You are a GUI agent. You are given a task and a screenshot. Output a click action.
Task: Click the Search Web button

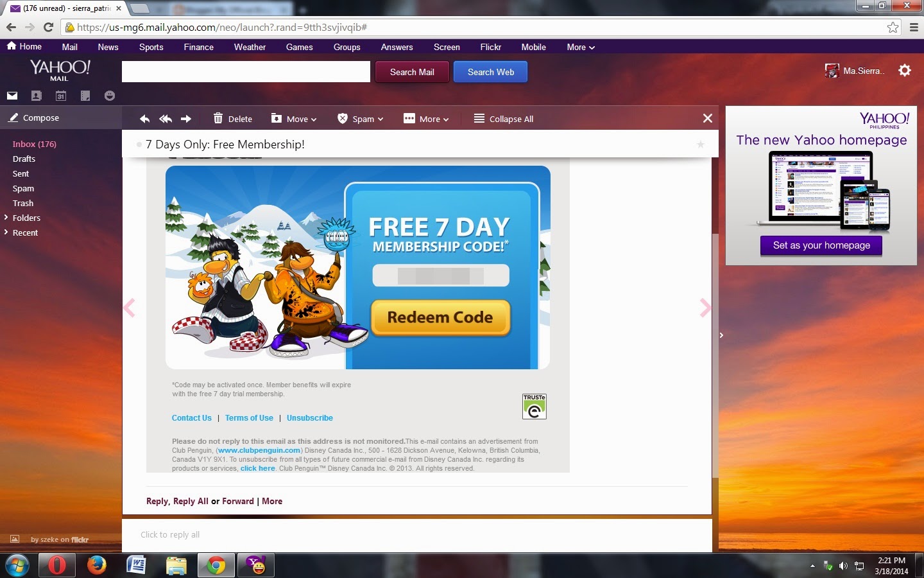(491, 72)
